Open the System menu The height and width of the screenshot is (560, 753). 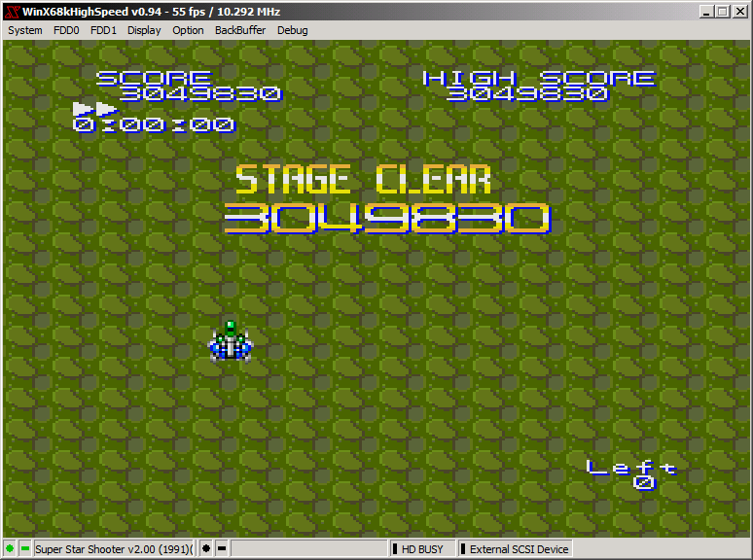pyautogui.click(x=25, y=30)
